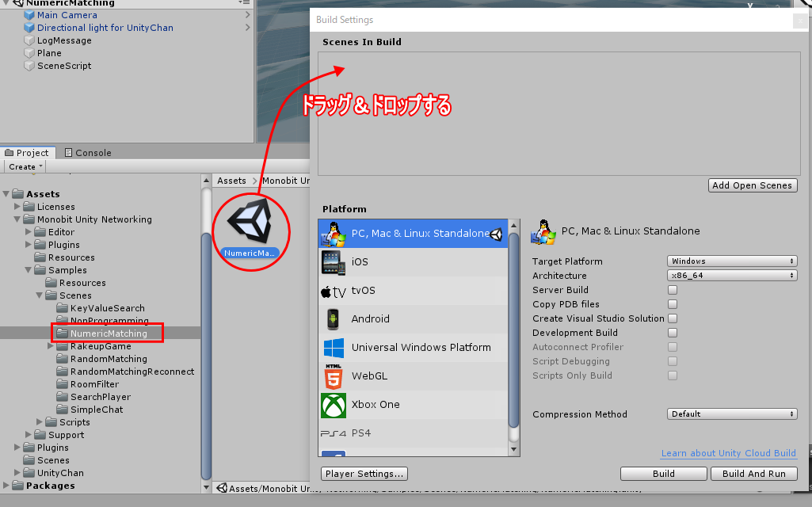Switch to the Project tab
Image resolution: width=812 pixels, height=507 pixels.
click(x=28, y=153)
